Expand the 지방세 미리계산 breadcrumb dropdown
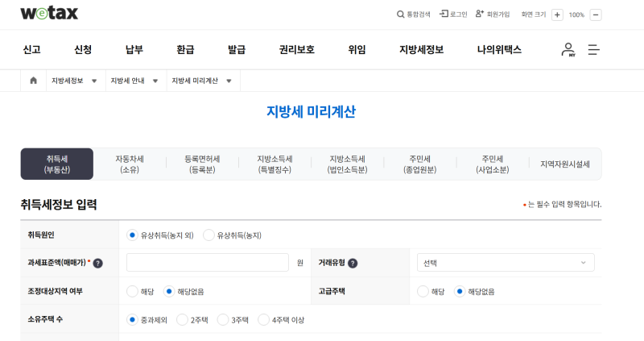This screenshot has width=644, height=341. point(229,81)
